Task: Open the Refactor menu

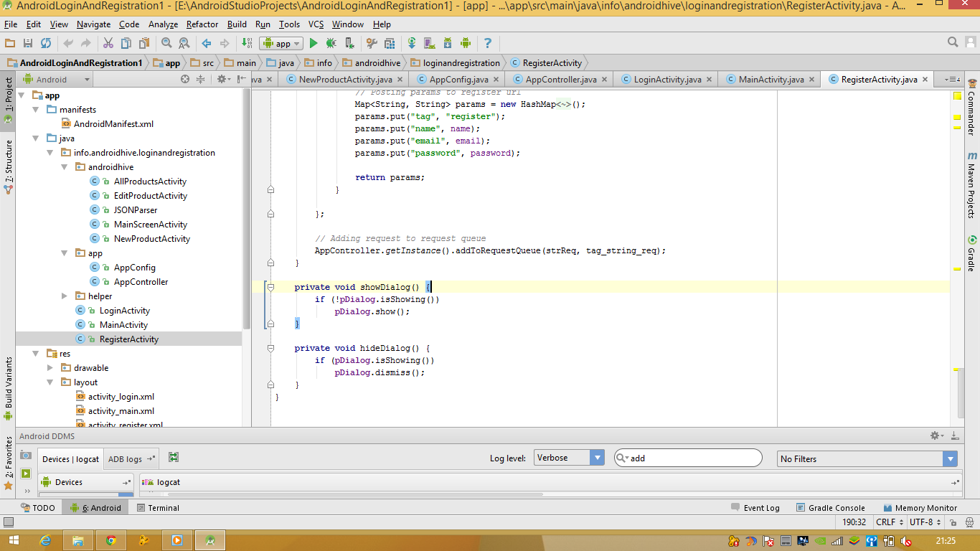Action: (x=202, y=24)
